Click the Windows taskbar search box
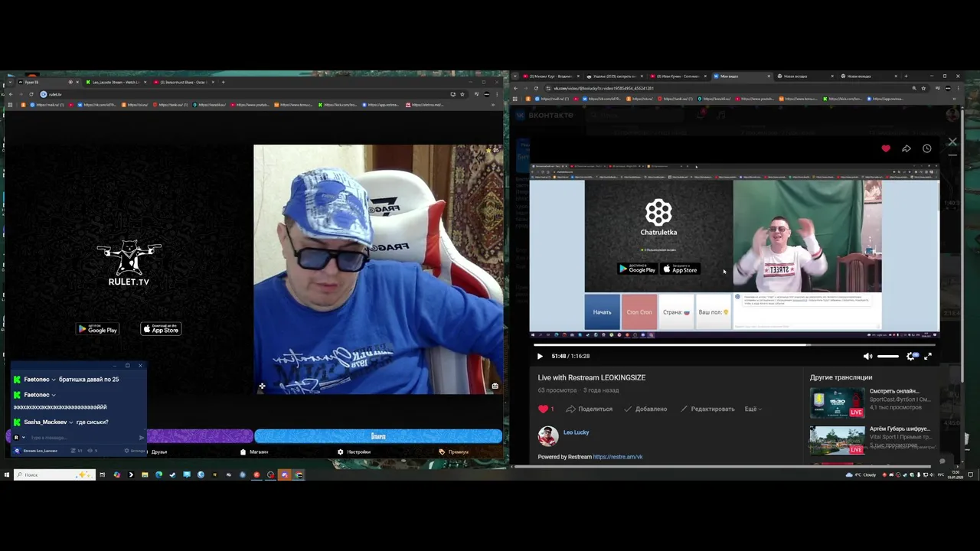This screenshot has height=551, width=980. pyautogui.click(x=54, y=474)
